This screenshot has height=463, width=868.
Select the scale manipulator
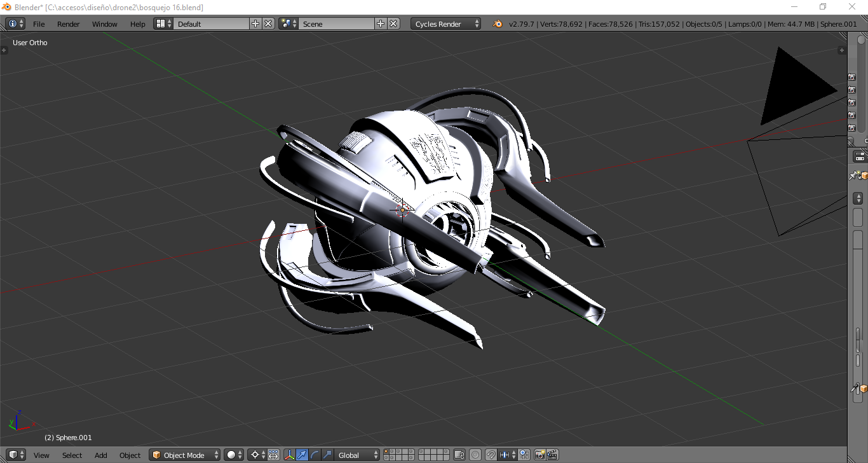(327, 455)
